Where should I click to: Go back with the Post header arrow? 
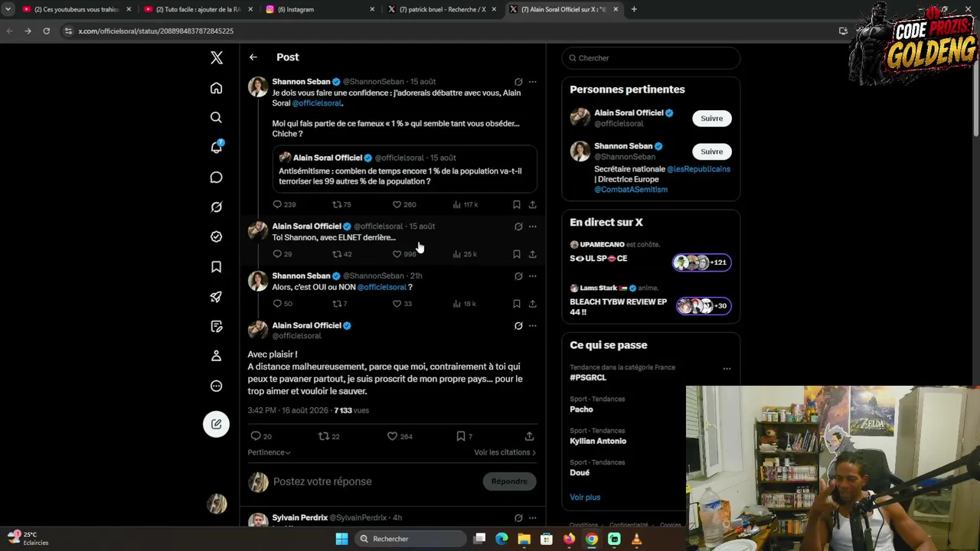253,57
